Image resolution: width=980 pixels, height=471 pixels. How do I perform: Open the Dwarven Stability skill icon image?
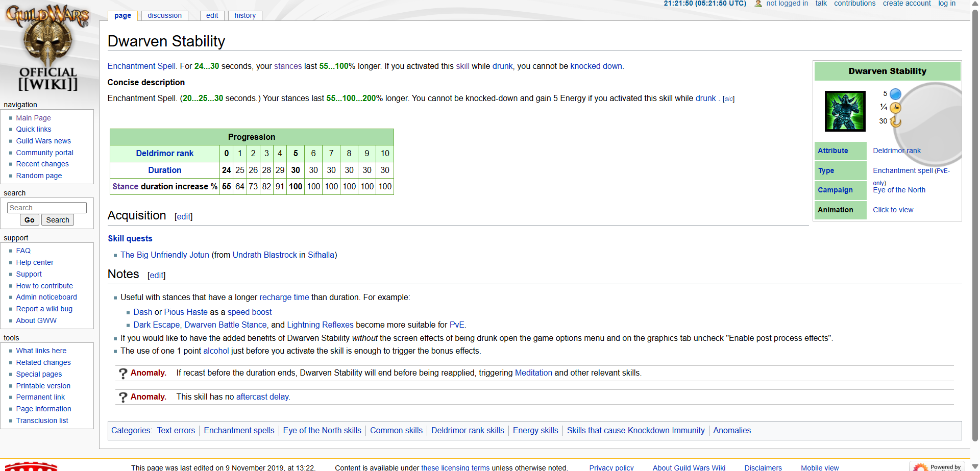tap(845, 111)
